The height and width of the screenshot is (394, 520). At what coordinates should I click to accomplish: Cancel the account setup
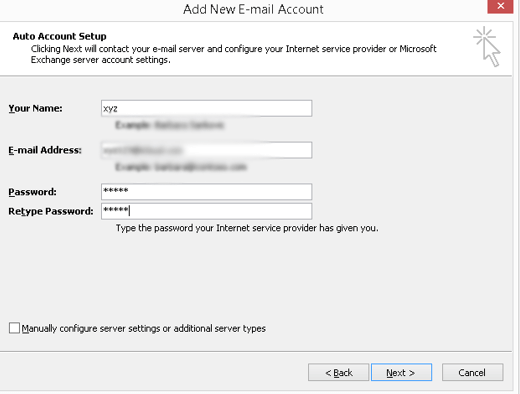point(472,372)
